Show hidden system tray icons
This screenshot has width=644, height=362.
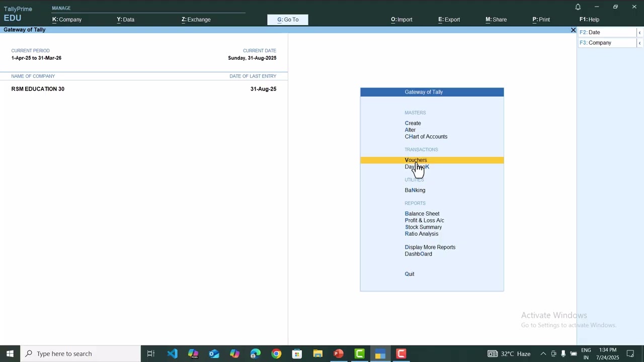click(543, 354)
